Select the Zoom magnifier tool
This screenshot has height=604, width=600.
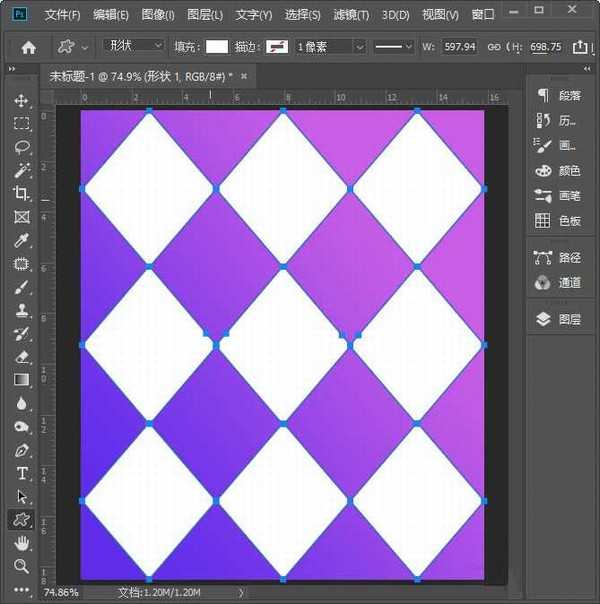(21, 566)
